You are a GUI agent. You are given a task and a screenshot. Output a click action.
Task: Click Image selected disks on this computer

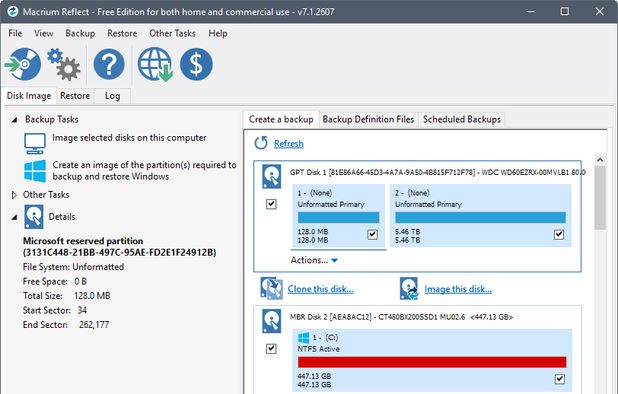129,138
